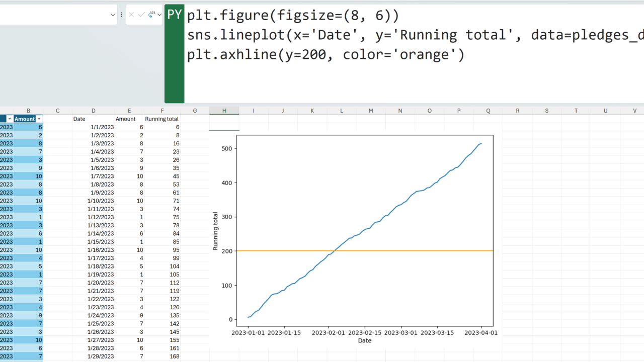Select column Q header
This screenshot has width=644, height=362.
488,111
